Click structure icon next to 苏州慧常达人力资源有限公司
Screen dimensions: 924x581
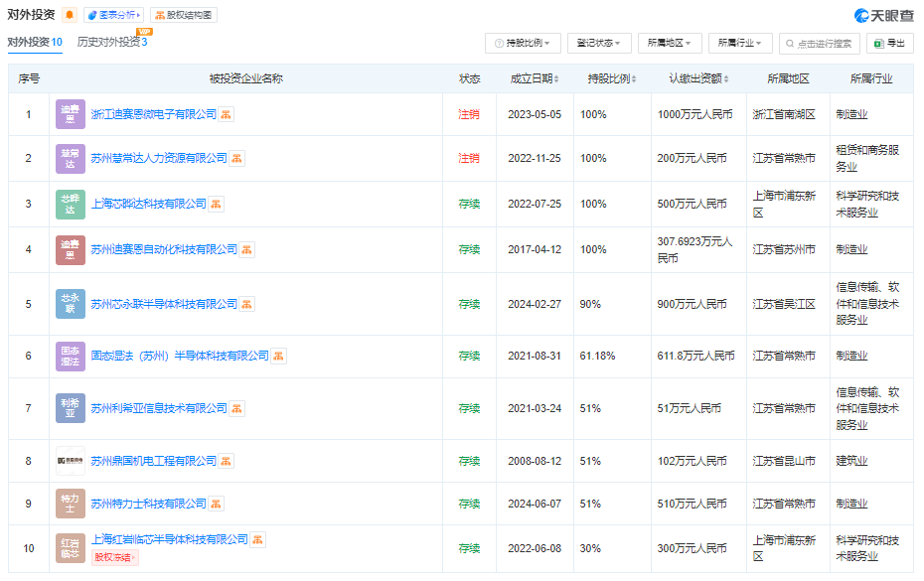tap(237, 158)
